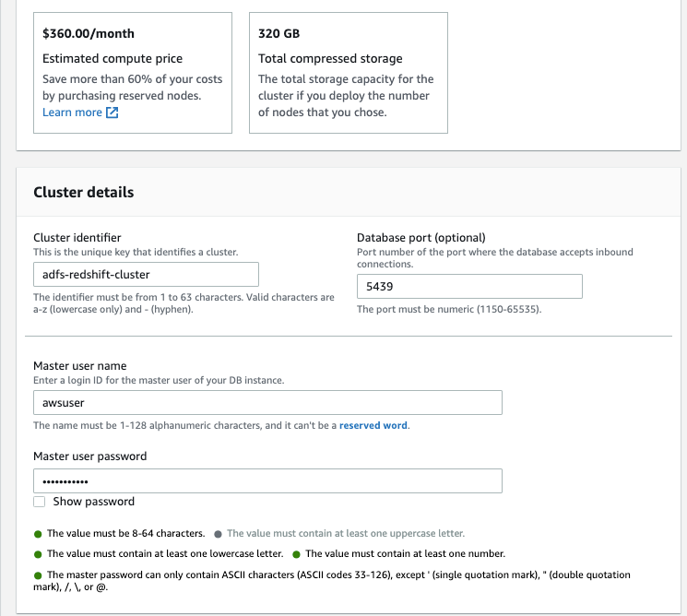Image resolution: width=687 pixels, height=616 pixels.
Task: Click green status dot for ASCII characters rule
Action: coord(38,575)
